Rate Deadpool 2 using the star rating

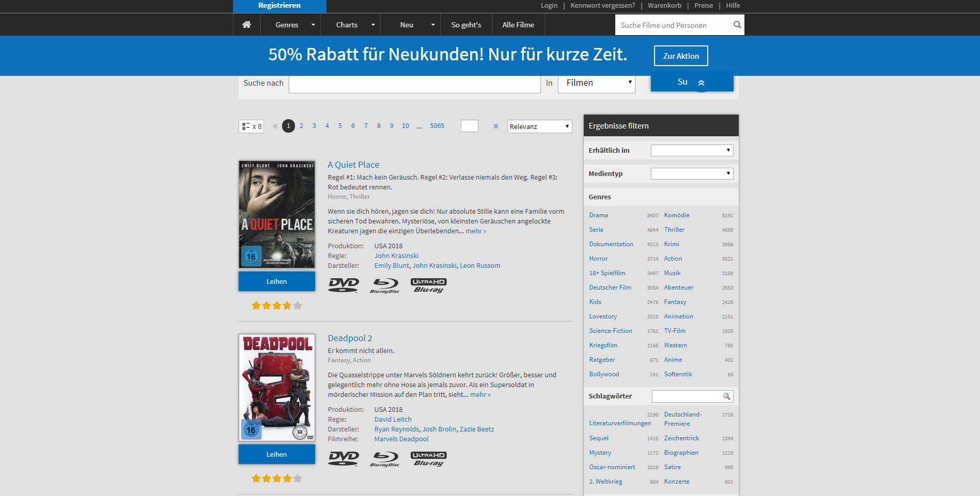click(x=276, y=478)
